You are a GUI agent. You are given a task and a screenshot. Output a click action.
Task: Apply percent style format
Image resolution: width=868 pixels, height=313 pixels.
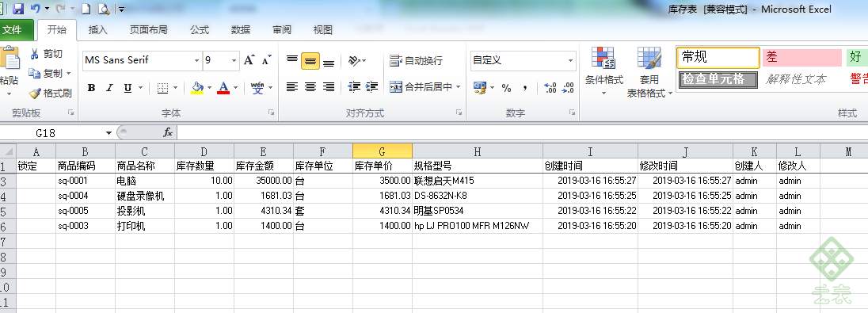pyautogui.click(x=507, y=87)
